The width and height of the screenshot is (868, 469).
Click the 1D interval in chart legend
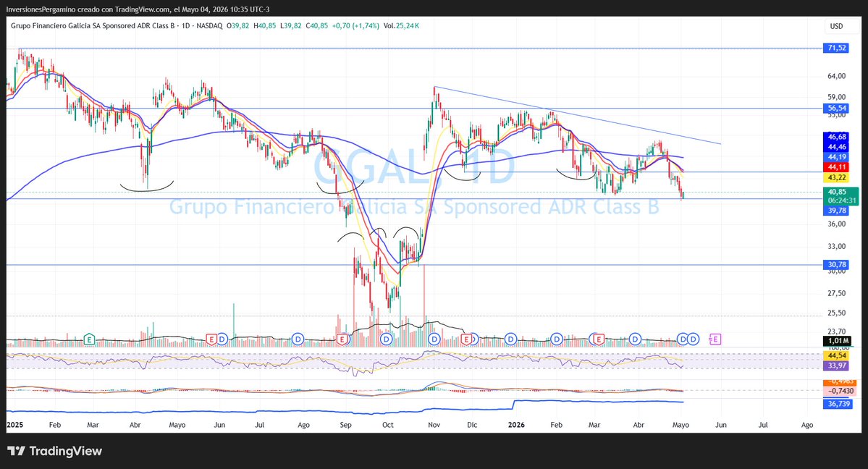[185, 25]
